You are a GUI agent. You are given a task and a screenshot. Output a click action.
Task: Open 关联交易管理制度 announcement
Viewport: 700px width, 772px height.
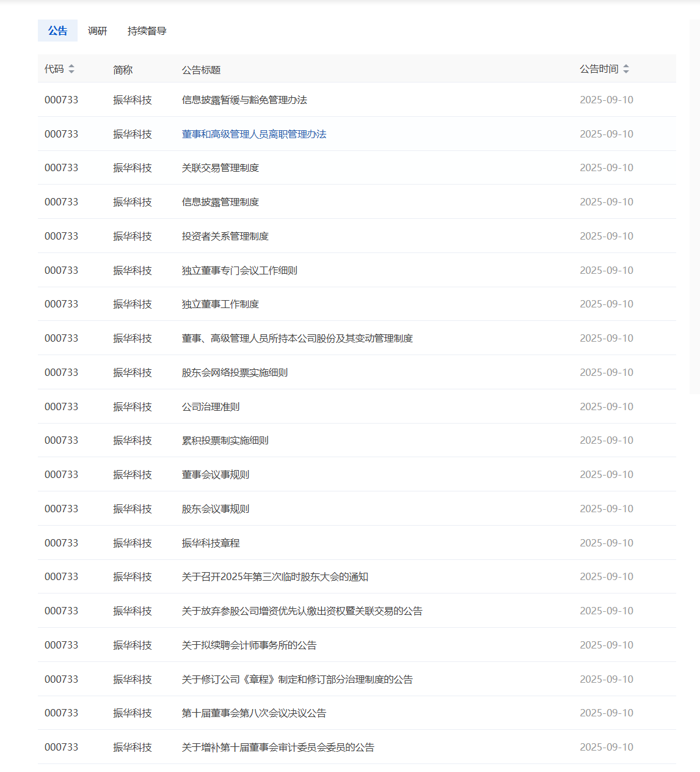click(x=221, y=167)
